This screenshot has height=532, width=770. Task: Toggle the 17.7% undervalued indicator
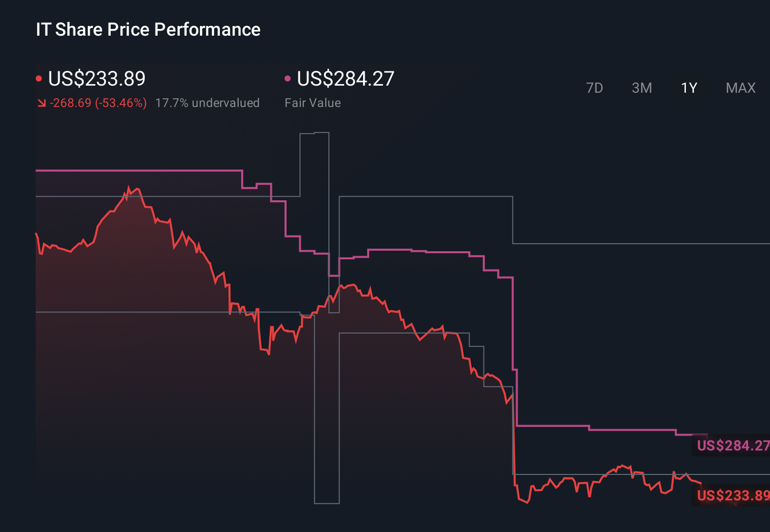pyautogui.click(x=208, y=103)
